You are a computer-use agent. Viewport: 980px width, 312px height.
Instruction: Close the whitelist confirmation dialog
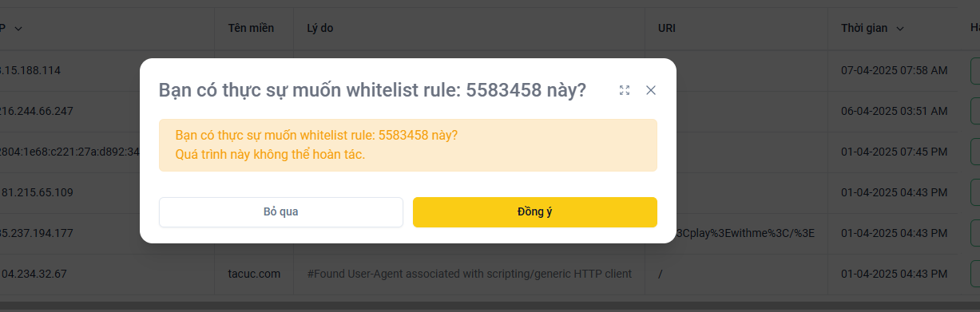(651, 90)
